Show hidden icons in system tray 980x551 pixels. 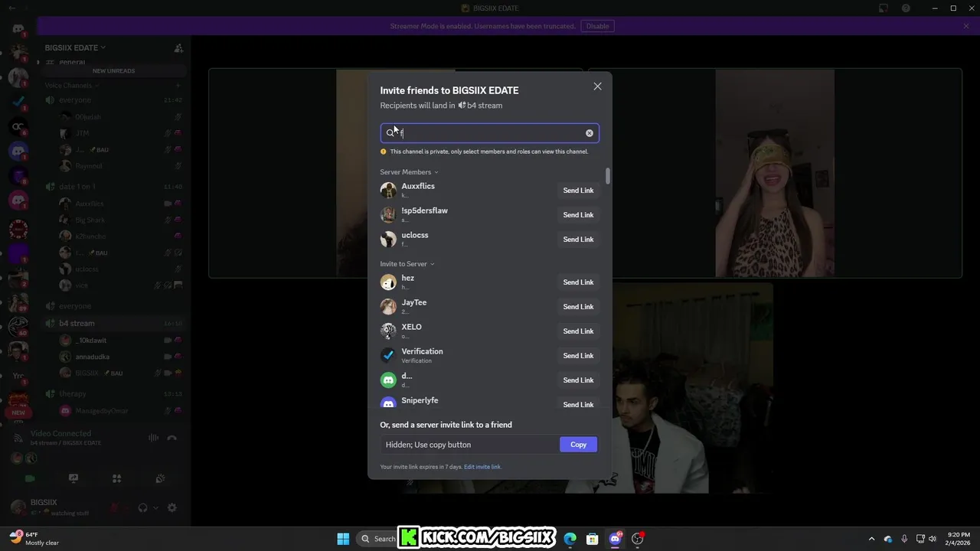(x=871, y=539)
